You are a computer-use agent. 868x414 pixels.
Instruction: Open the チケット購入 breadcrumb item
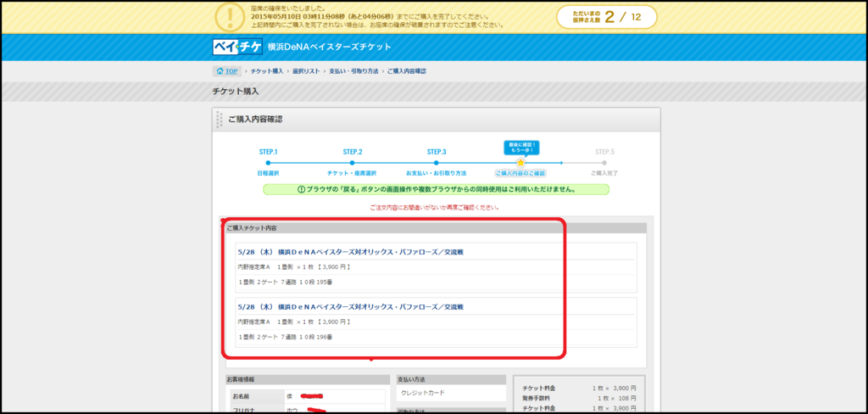(x=267, y=71)
